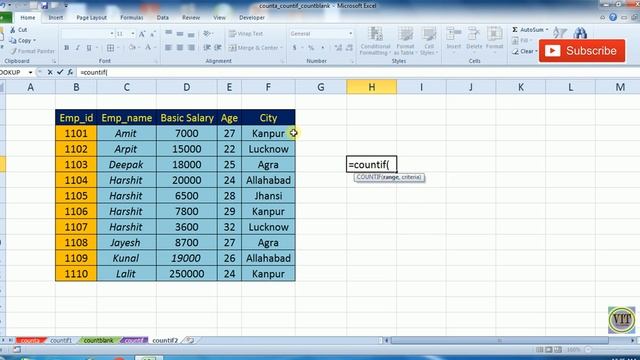
Task: Open the font name dropdown
Action: [111, 34]
